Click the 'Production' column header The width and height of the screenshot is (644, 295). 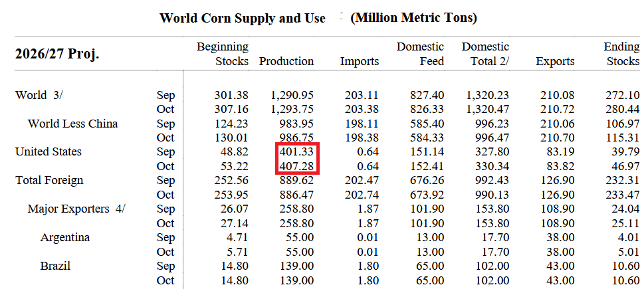(286, 61)
